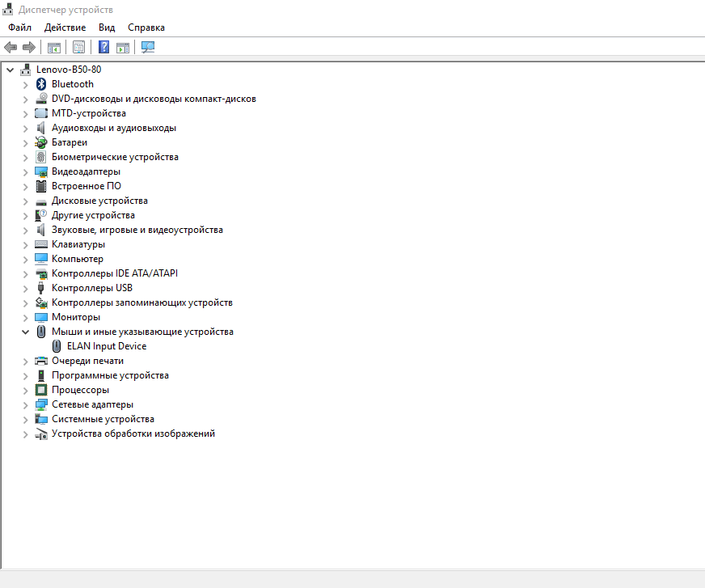Click the Процессоры CPU icon
705x588 pixels.
pos(41,390)
